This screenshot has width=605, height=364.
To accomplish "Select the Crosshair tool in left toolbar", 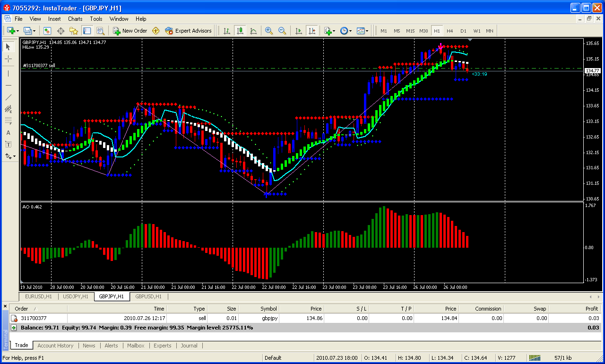I will point(8,59).
